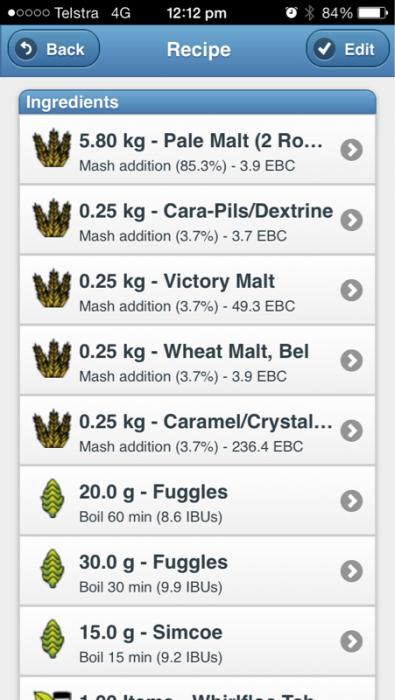Open Simcoe hop details via chevron arrow
The width and height of the screenshot is (395, 700).
(x=352, y=641)
